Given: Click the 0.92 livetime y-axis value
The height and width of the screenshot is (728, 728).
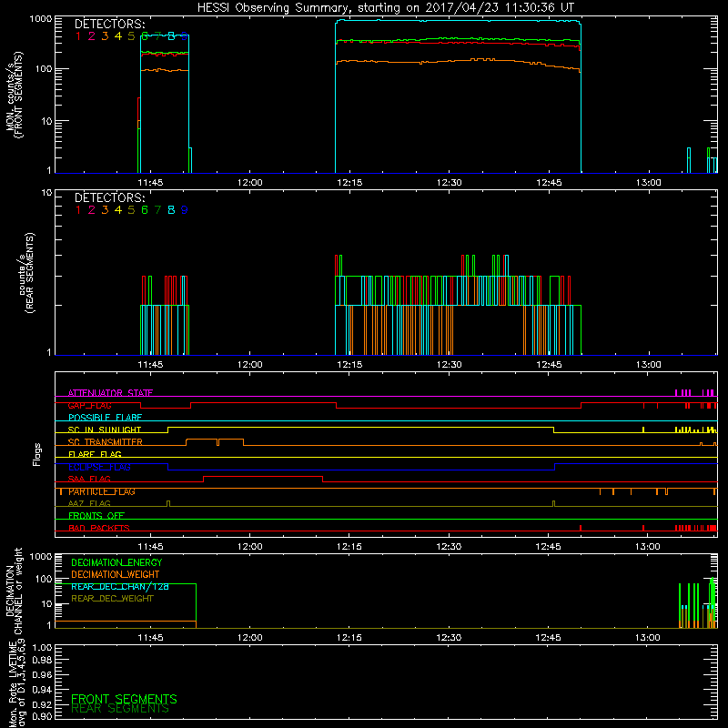Looking at the screenshot, I should point(42,703).
